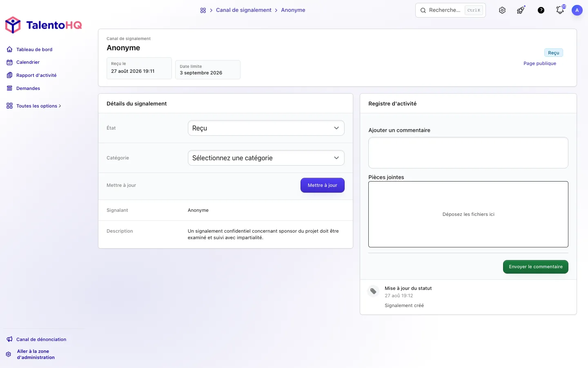Click the list icon beside Demandes
Image resolution: width=588 pixels, height=368 pixels.
pos(9,88)
